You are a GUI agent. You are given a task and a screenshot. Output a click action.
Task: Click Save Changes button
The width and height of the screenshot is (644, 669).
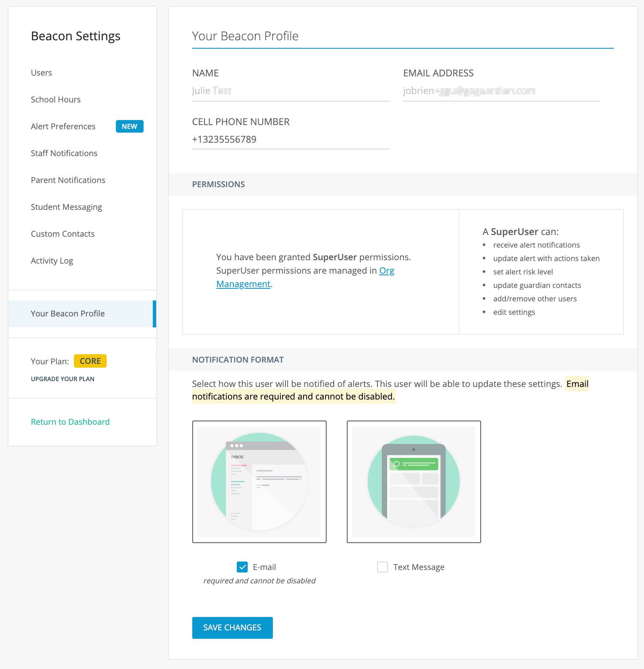pyautogui.click(x=233, y=628)
